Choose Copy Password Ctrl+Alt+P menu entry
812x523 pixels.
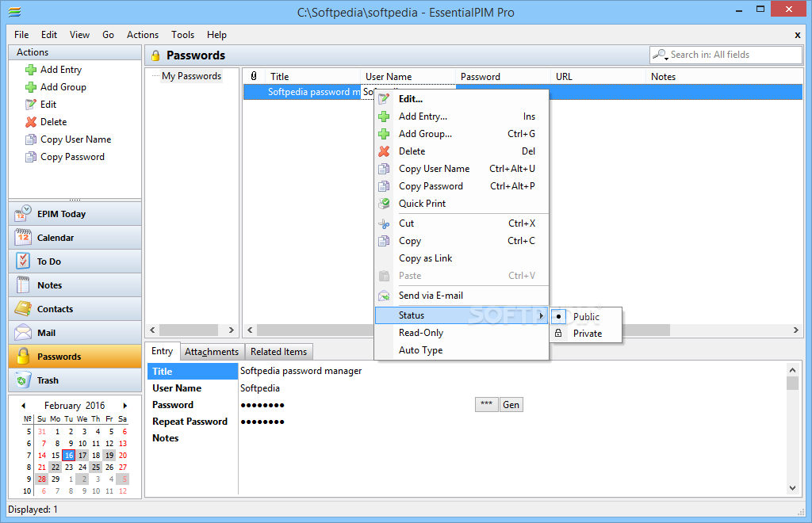(461, 186)
